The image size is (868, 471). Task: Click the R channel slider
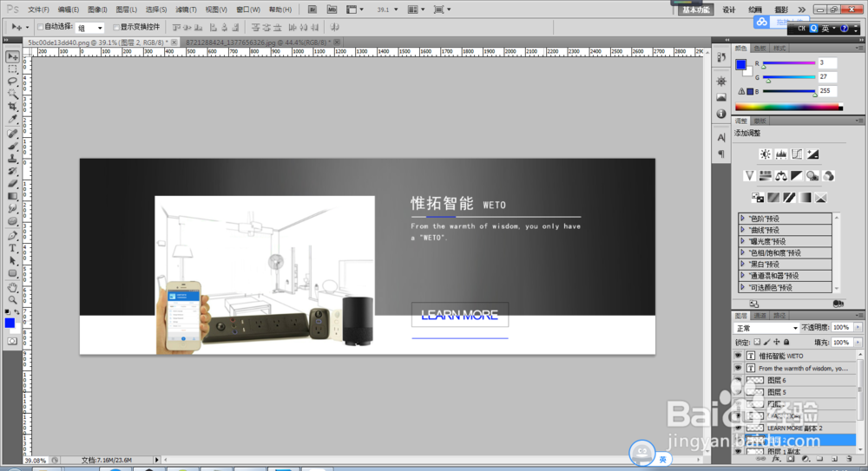click(x=789, y=63)
